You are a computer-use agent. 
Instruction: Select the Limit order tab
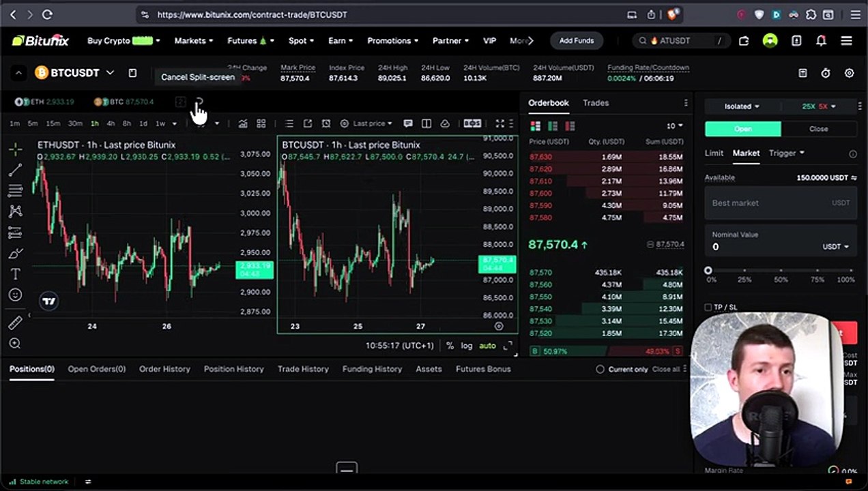click(714, 153)
